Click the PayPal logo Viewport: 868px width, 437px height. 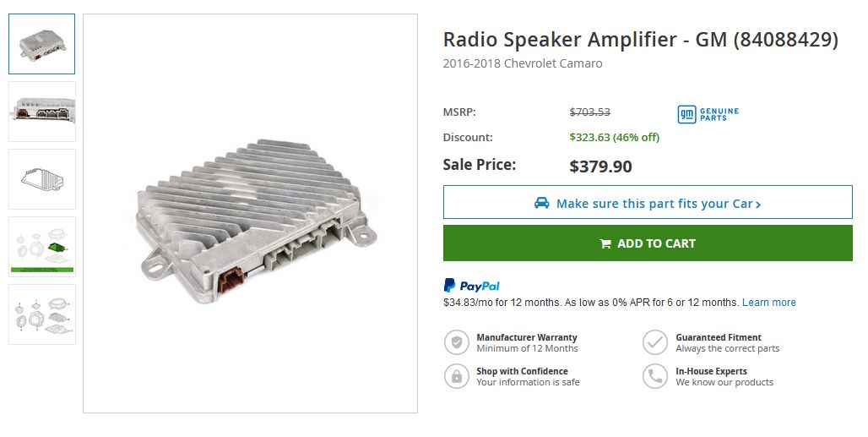[x=471, y=286]
